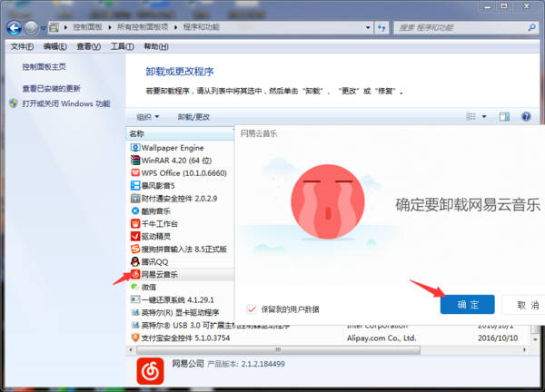The width and height of the screenshot is (545, 392).
Task: Open the recent pages dropdown arrow
Action: tap(43, 28)
